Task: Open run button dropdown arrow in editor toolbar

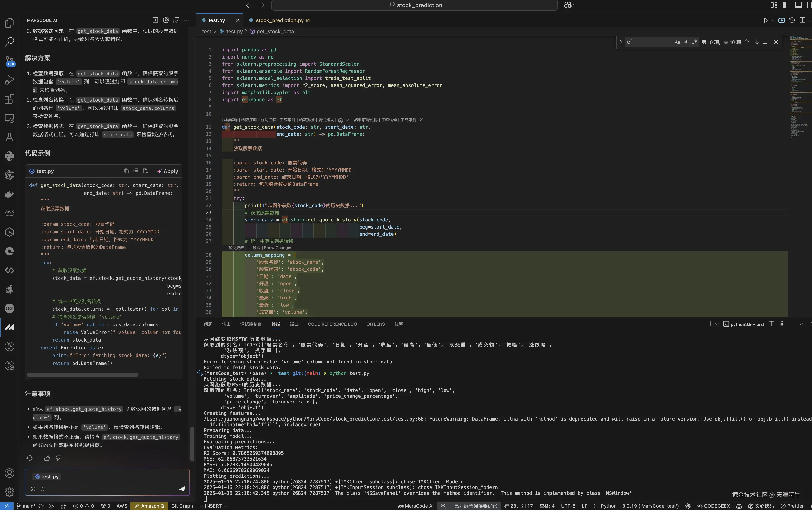Action: point(773,20)
